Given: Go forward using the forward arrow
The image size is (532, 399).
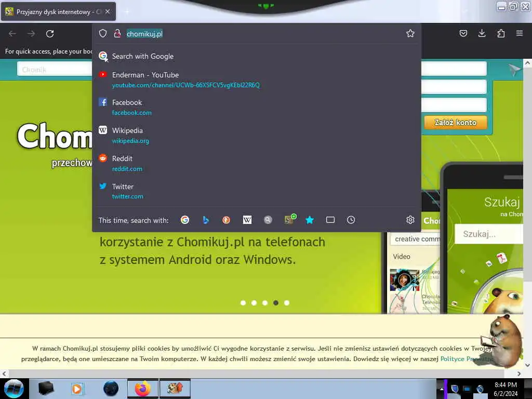Looking at the screenshot, I should pyautogui.click(x=31, y=34).
